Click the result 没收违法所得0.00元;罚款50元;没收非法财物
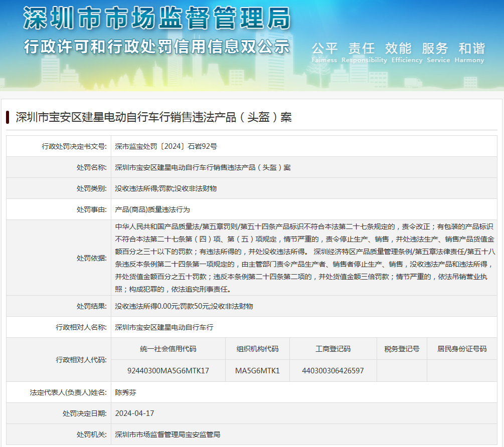The height and width of the screenshot is (447, 504). click(184, 306)
